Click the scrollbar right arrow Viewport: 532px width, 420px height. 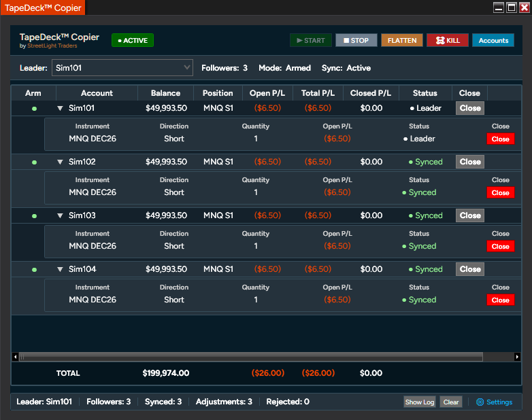[x=517, y=357]
